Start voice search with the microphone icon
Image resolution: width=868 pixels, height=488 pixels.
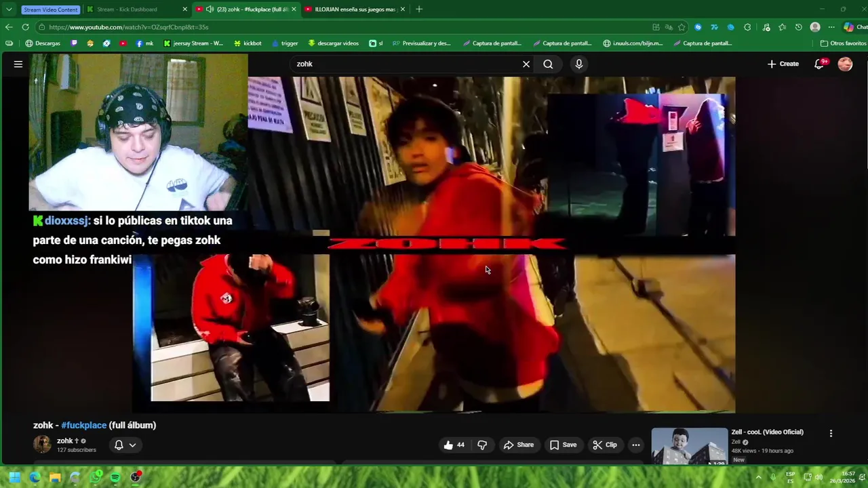pos(578,64)
